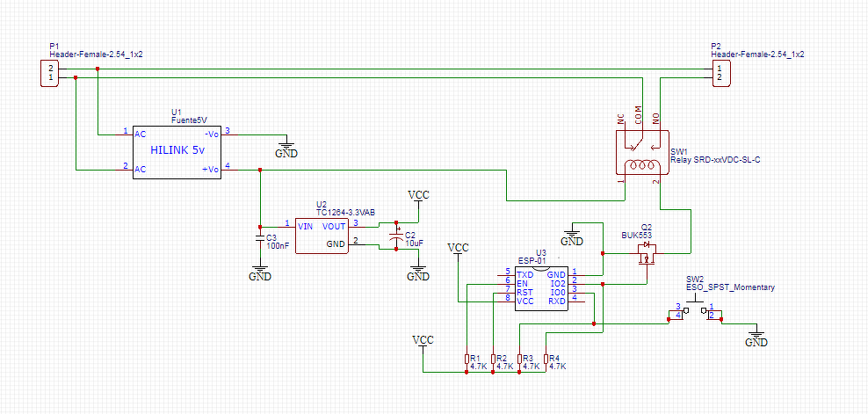This screenshot has width=868, height=414.
Task: Click the 'EN' pin label on ESP-01
Action: pos(522,283)
